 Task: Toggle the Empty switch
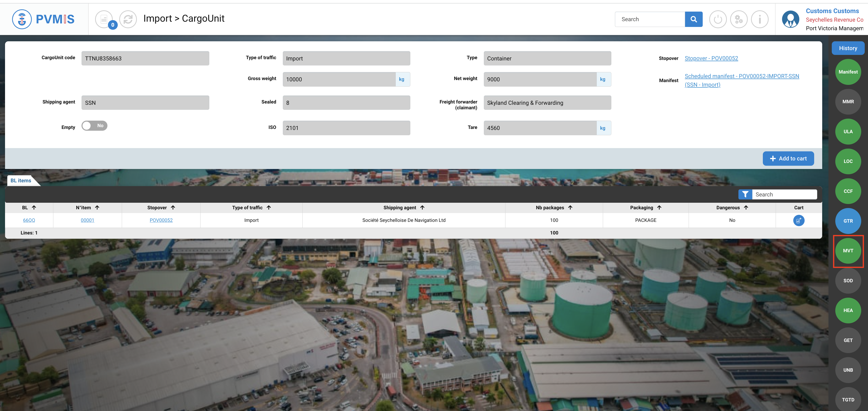pos(94,126)
